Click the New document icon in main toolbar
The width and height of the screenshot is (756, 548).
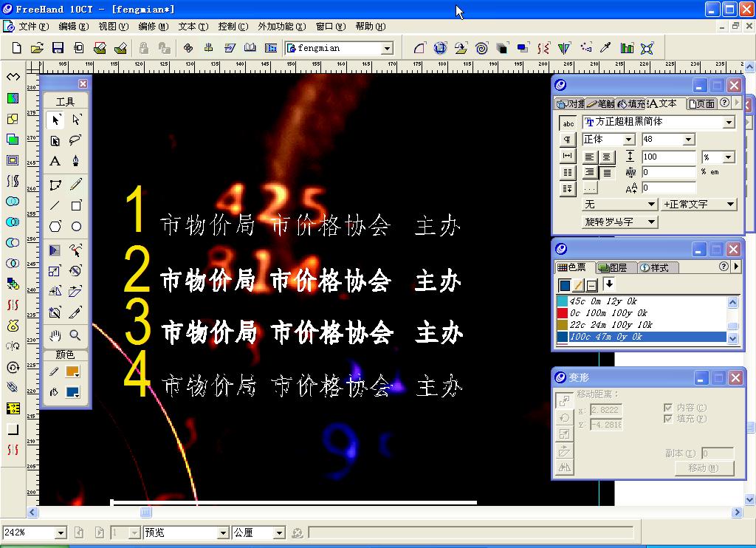coord(17,48)
